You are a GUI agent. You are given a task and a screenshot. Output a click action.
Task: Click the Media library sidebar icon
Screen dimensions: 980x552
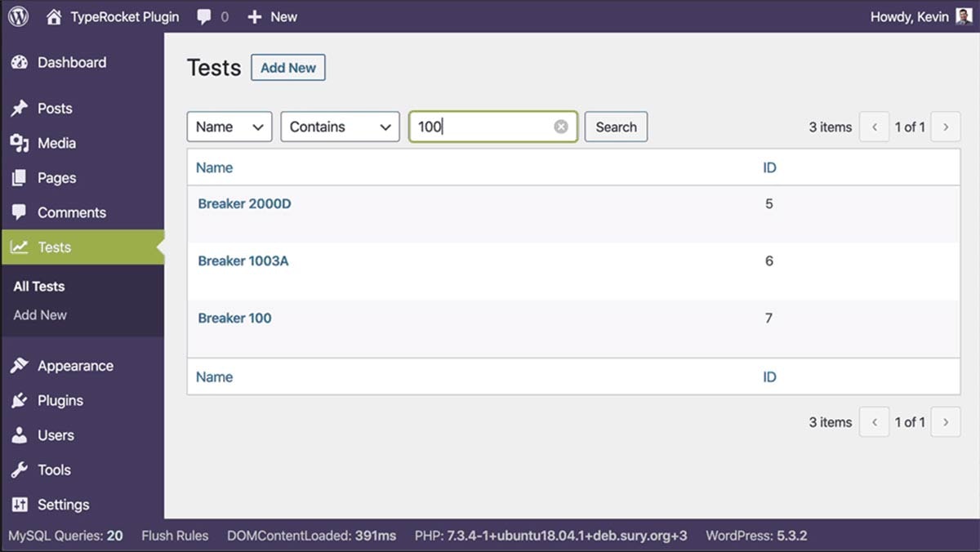click(x=20, y=144)
